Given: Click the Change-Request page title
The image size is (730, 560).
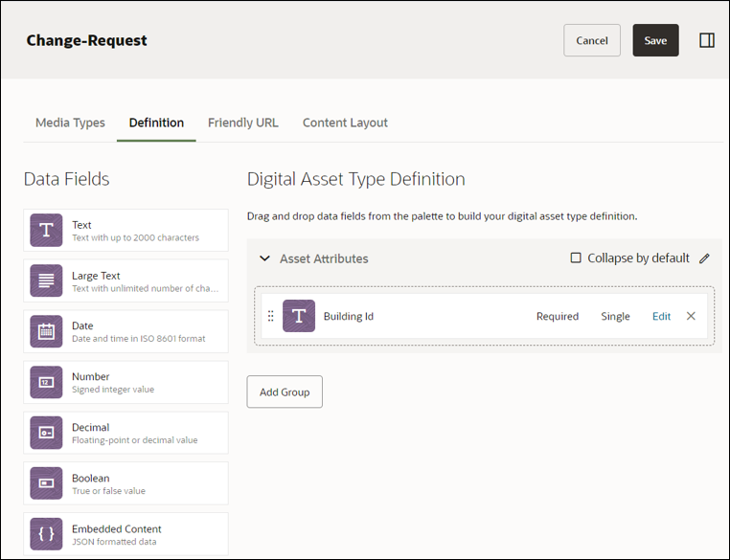Looking at the screenshot, I should (86, 40).
